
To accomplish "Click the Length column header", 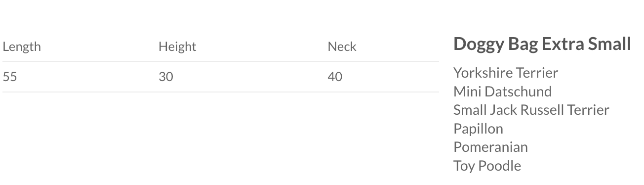I will coord(22,47).
